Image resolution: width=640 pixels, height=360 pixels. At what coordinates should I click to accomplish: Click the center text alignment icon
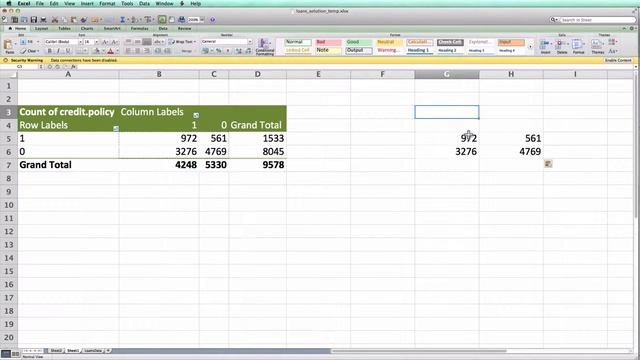pyautogui.click(x=138, y=51)
